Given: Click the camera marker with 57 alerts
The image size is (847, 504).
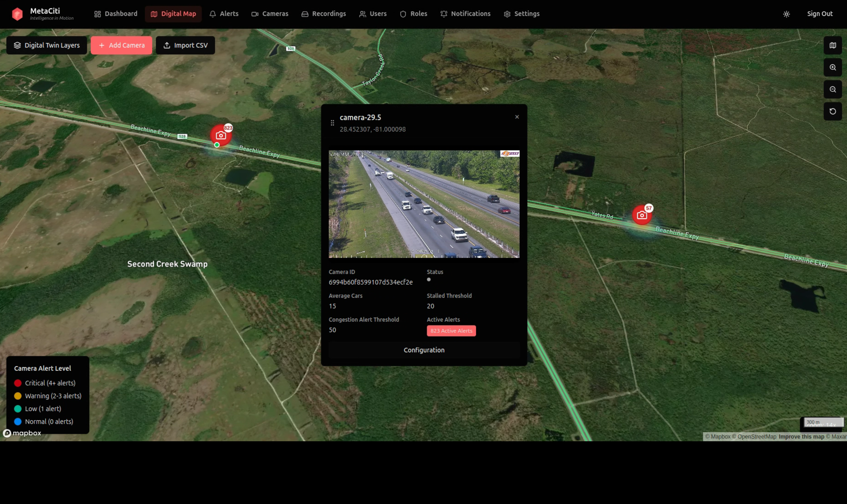Looking at the screenshot, I should point(642,215).
